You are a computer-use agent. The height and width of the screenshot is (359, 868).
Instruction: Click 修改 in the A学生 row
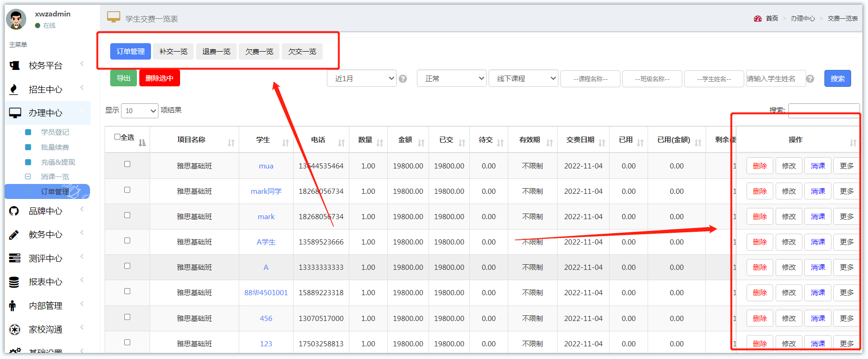point(789,242)
